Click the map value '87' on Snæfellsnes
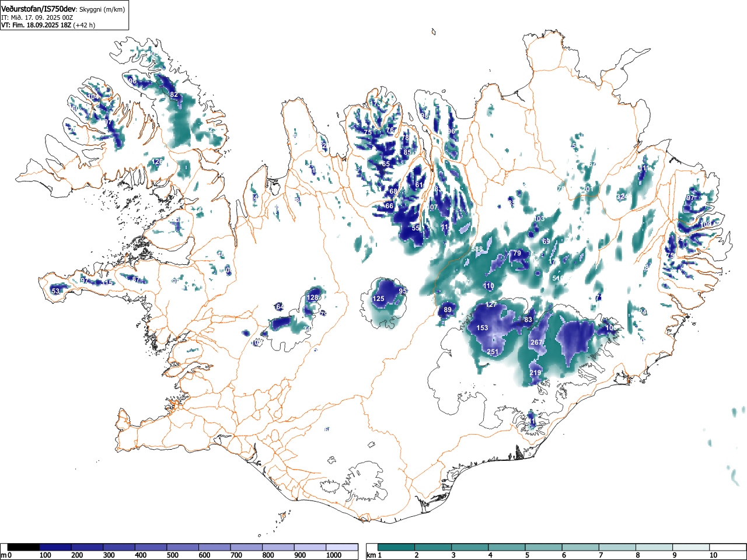747x560 pixels. pos(135,279)
